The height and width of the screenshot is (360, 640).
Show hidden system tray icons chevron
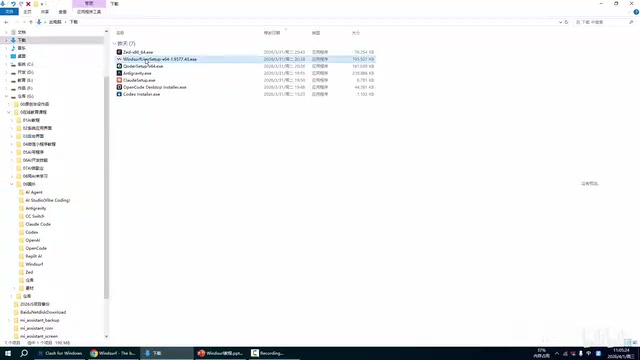pyautogui.click(x=557, y=353)
